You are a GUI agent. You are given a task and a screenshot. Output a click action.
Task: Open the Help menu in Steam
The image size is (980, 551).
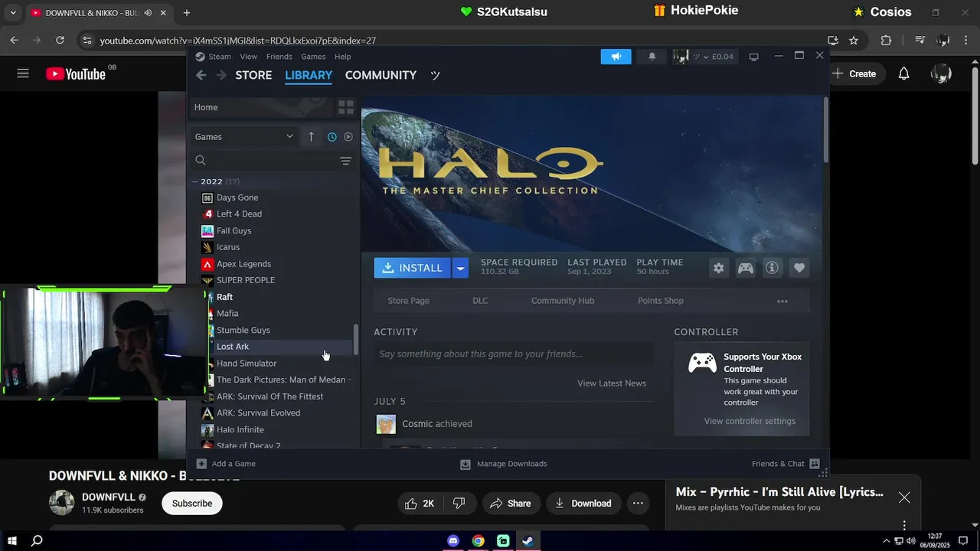(343, 57)
